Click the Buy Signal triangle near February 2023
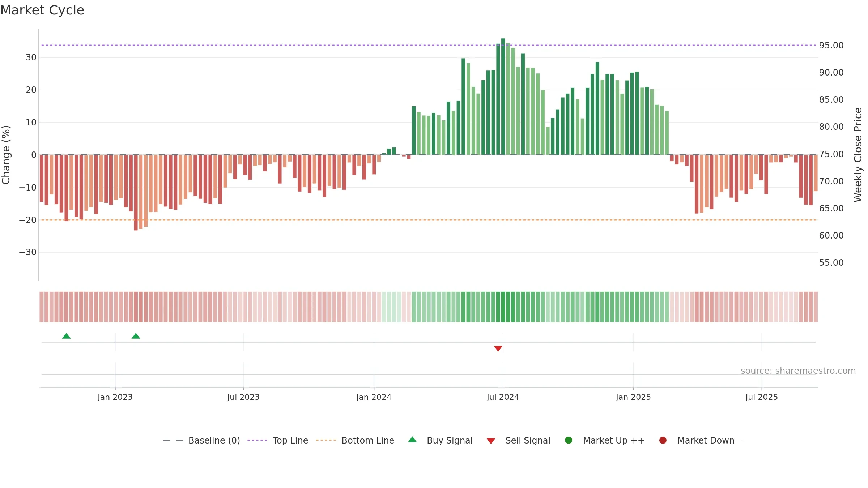This screenshot has height=488, width=868. [136, 336]
